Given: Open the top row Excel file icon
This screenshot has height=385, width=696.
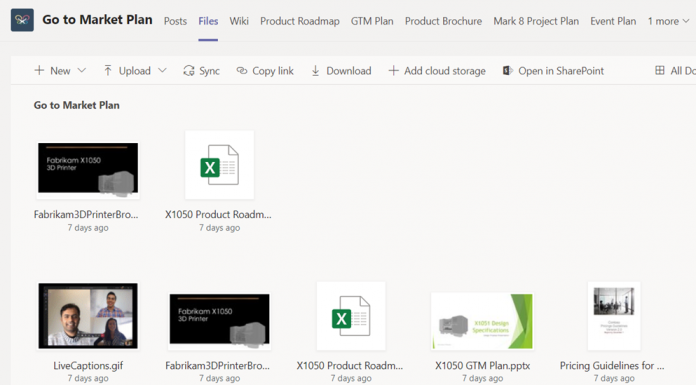Looking at the screenshot, I should pyautogui.click(x=219, y=165).
